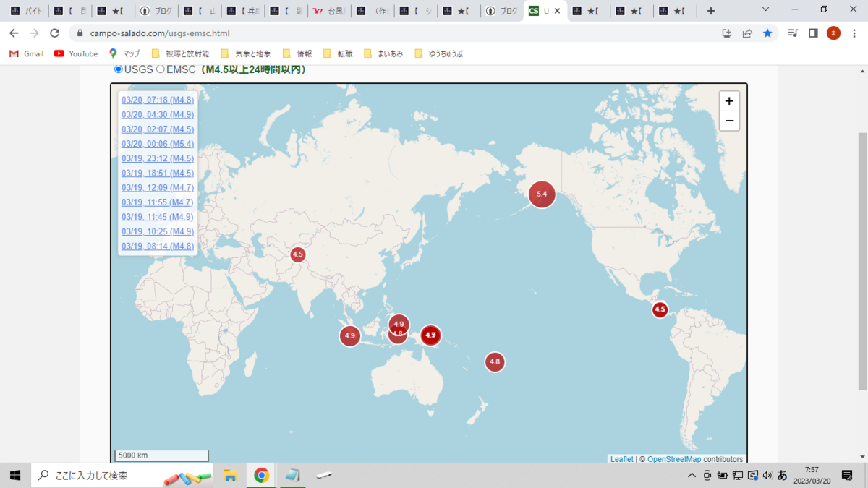The height and width of the screenshot is (488, 868).
Task: Open the Chrome side panel icon
Action: pos(813,33)
